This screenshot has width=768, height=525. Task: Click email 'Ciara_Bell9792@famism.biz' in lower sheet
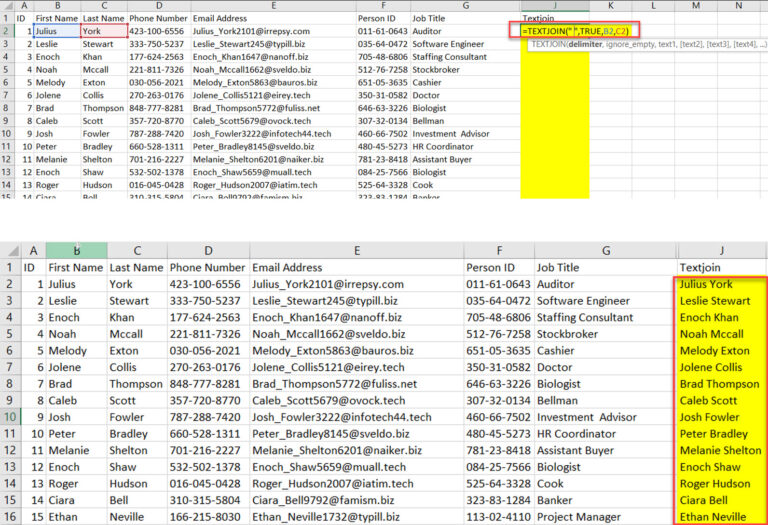[357, 501]
